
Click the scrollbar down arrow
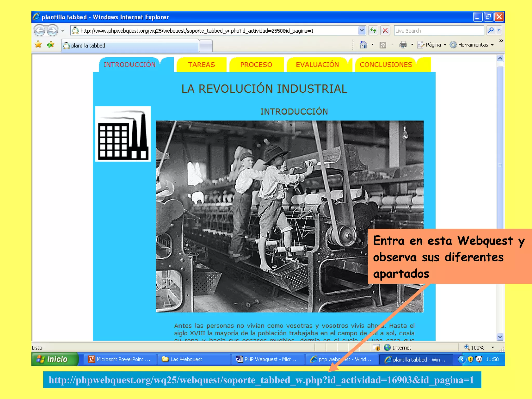[x=500, y=337]
